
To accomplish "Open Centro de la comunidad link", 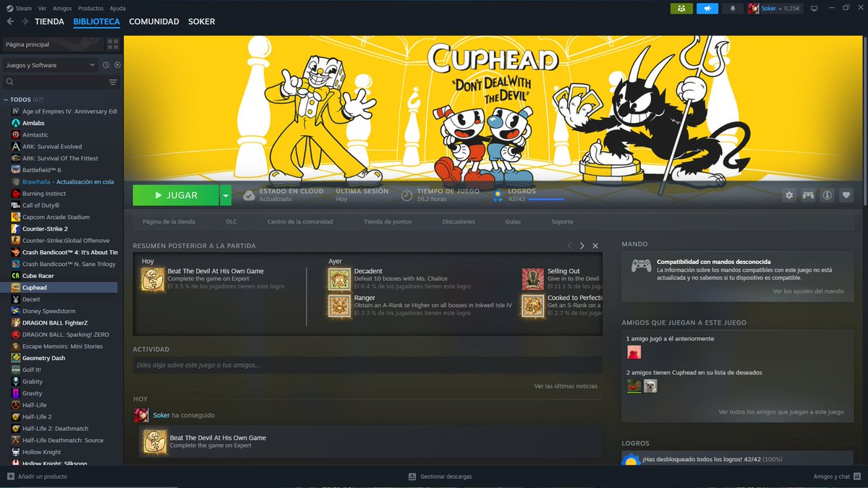I will [x=300, y=222].
